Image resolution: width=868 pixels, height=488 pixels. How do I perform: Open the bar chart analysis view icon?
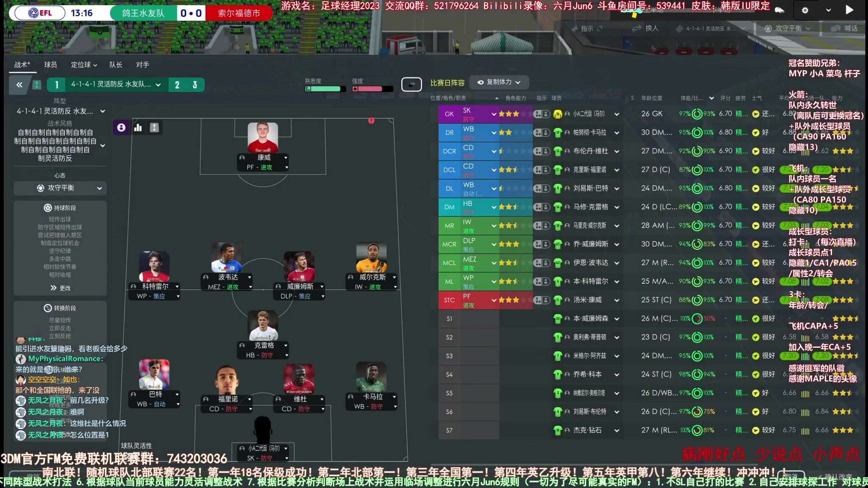tap(138, 128)
